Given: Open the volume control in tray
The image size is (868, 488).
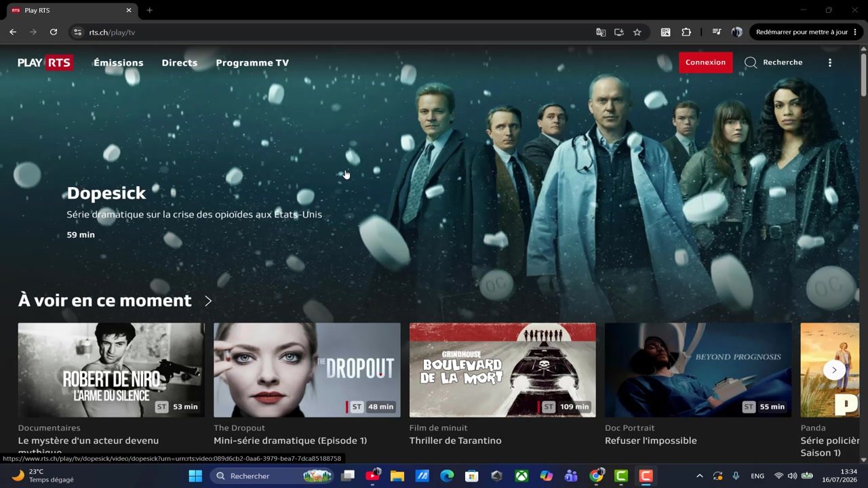Looking at the screenshot, I should tap(792, 476).
